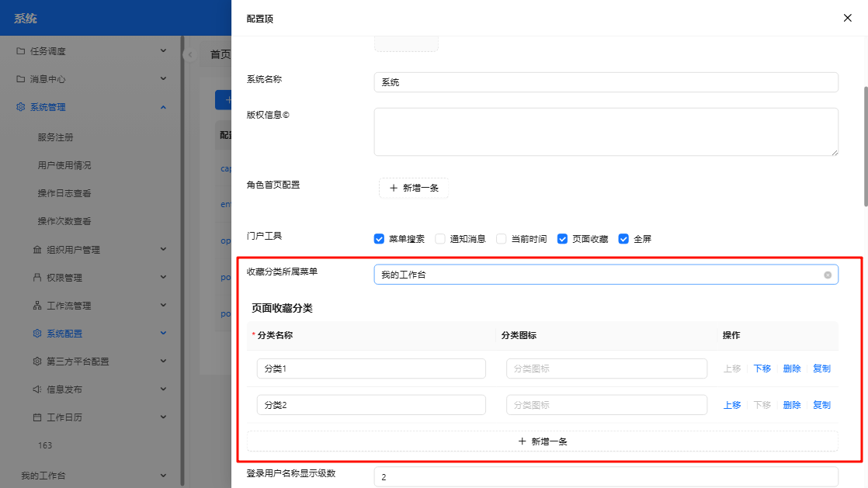Click the 分类2 name input
Image resolution: width=868 pixels, height=488 pixels.
pyautogui.click(x=371, y=405)
